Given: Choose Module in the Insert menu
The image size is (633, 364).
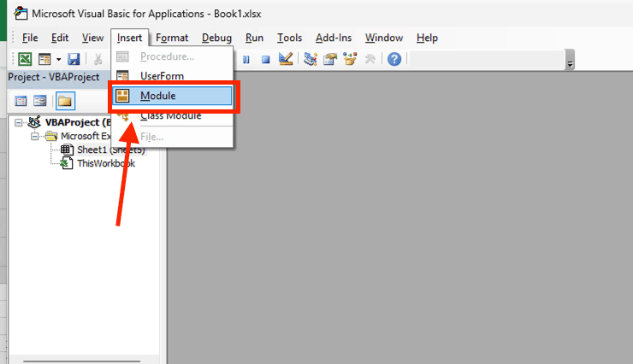Looking at the screenshot, I should pos(173,96).
